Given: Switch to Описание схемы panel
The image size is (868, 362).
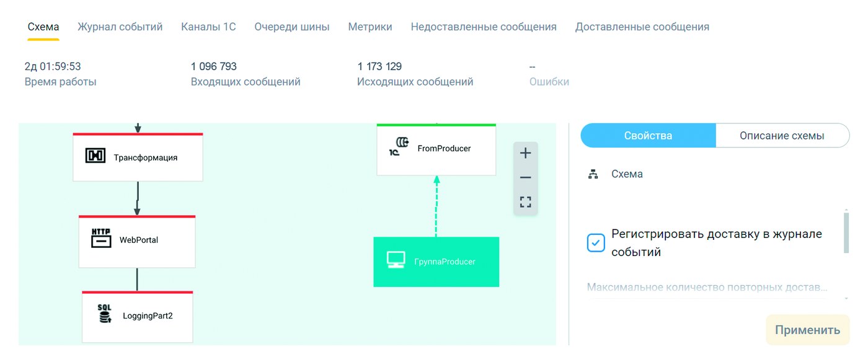Looking at the screenshot, I should [x=782, y=136].
